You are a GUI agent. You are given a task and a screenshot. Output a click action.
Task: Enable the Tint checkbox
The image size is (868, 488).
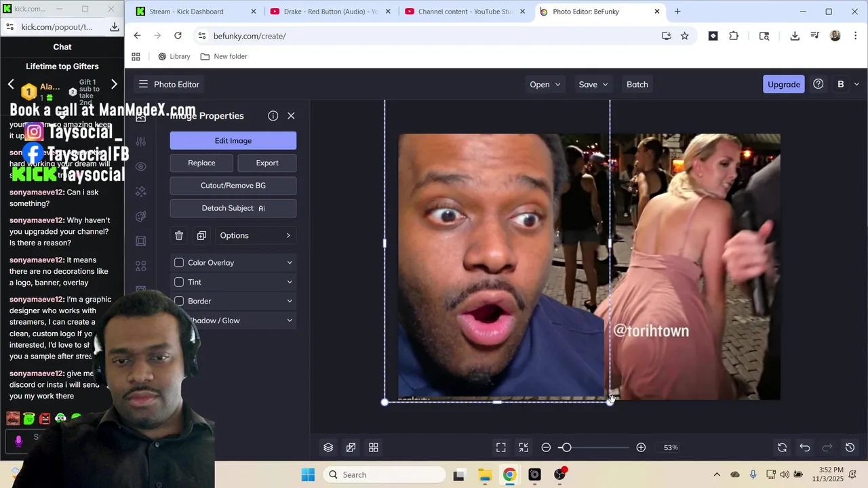coord(179,282)
